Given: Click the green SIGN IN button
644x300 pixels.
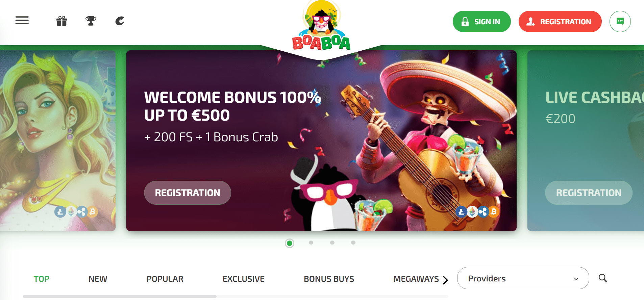Looking at the screenshot, I should [x=481, y=22].
